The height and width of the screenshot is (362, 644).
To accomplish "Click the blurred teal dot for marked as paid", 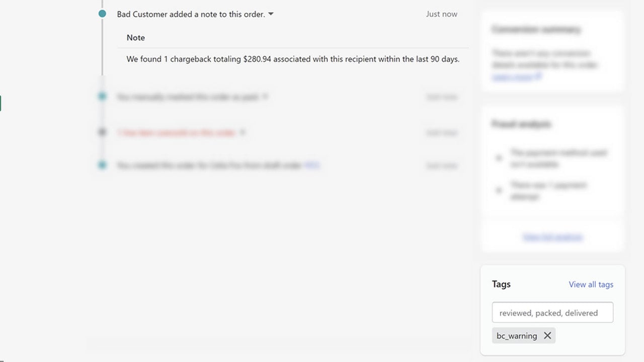I will (x=102, y=96).
